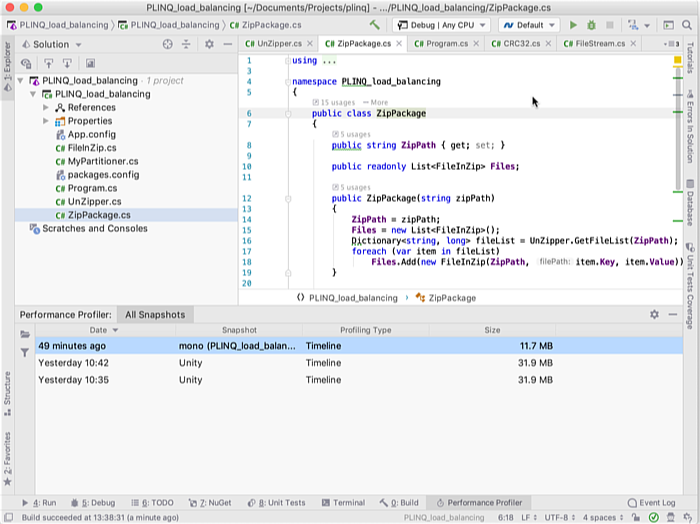The width and height of the screenshot is (700, 524).
Task: Run the project with the green play icon
Action: 574,25
